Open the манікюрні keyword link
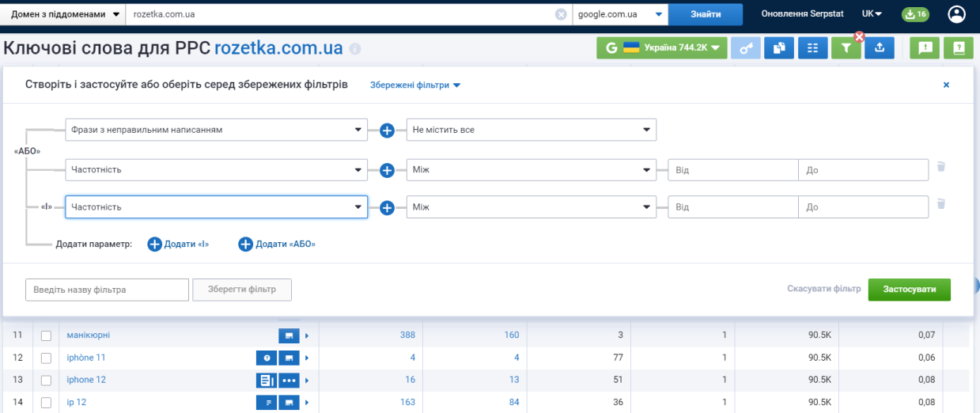 [89, 335]
